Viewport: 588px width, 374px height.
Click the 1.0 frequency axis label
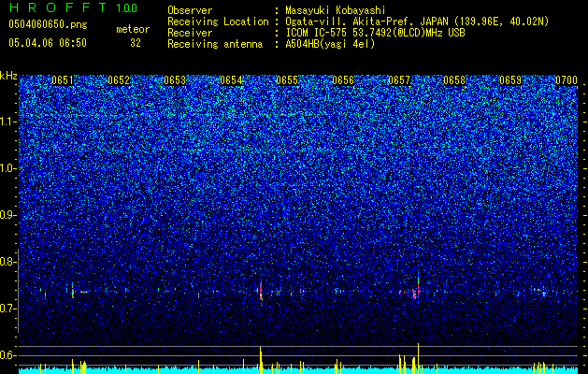click(8, 168)
